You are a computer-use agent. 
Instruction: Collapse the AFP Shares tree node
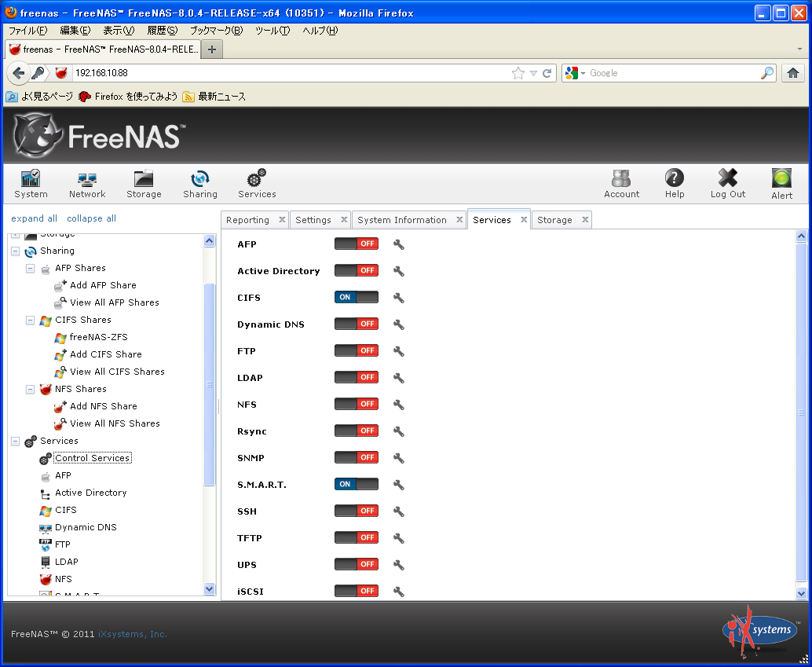click(x=31, y=269)
